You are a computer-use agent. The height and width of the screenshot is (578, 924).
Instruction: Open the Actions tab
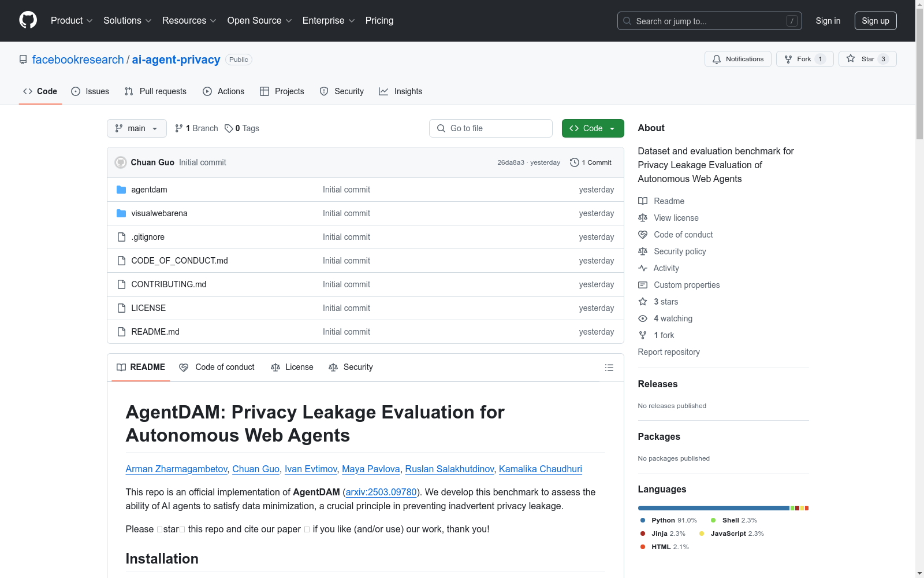223,91
